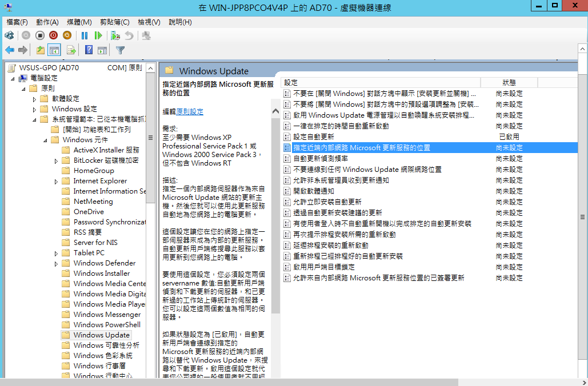This screenshot has height=386, width=588.
Task: Select the NetMeeting folder in the tree
Action: tap(93, 202)
